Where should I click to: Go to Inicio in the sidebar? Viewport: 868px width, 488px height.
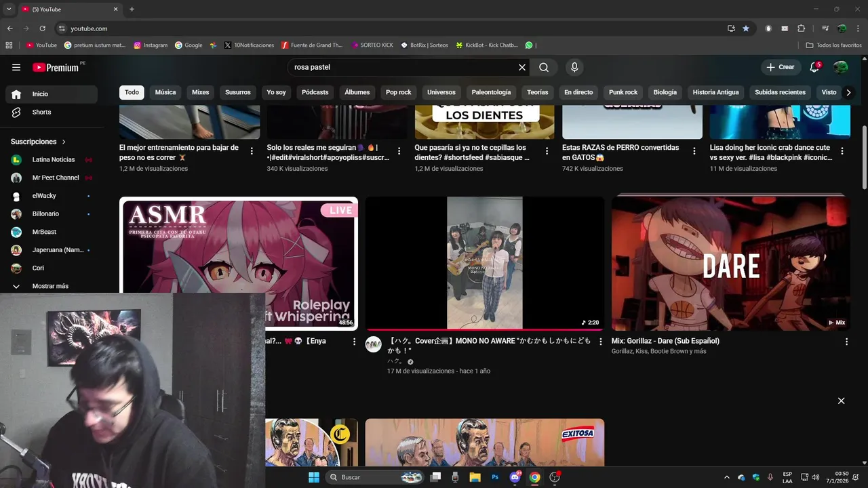point(52,94)
